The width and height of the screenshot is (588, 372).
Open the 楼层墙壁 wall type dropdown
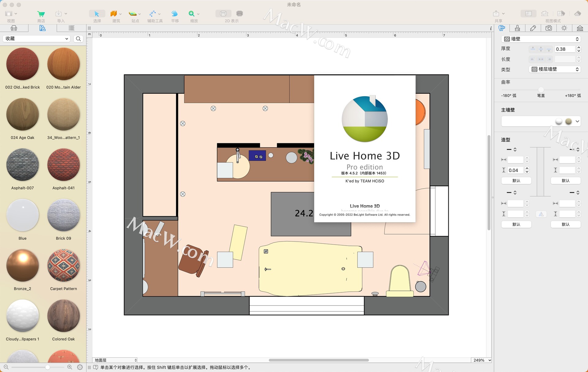click(x=555, y=69)
